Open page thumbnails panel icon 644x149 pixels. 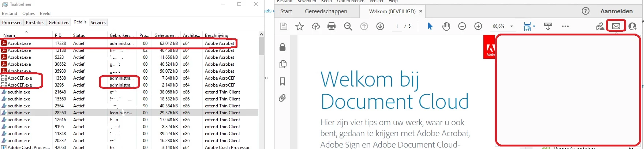tap(282, 64)
